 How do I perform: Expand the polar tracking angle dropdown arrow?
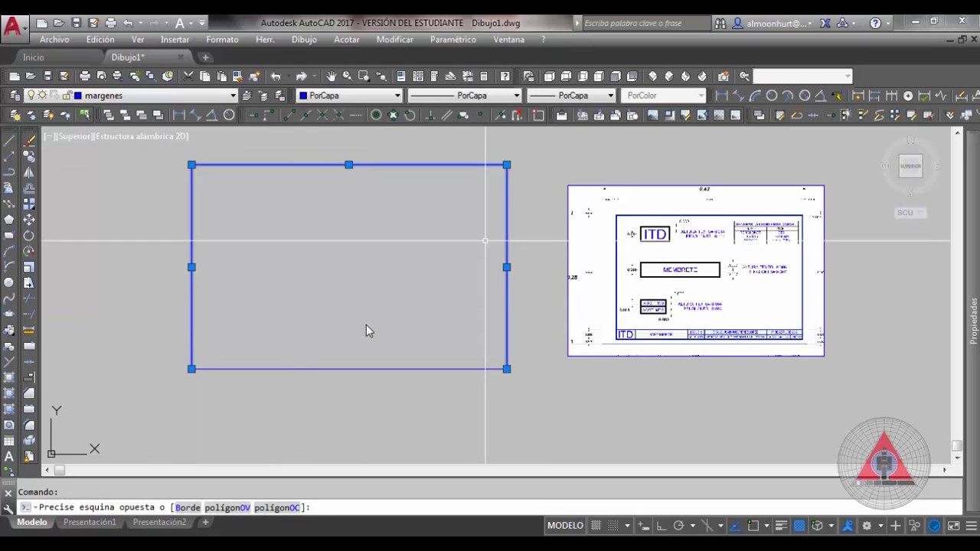click(x=691, y=526)
